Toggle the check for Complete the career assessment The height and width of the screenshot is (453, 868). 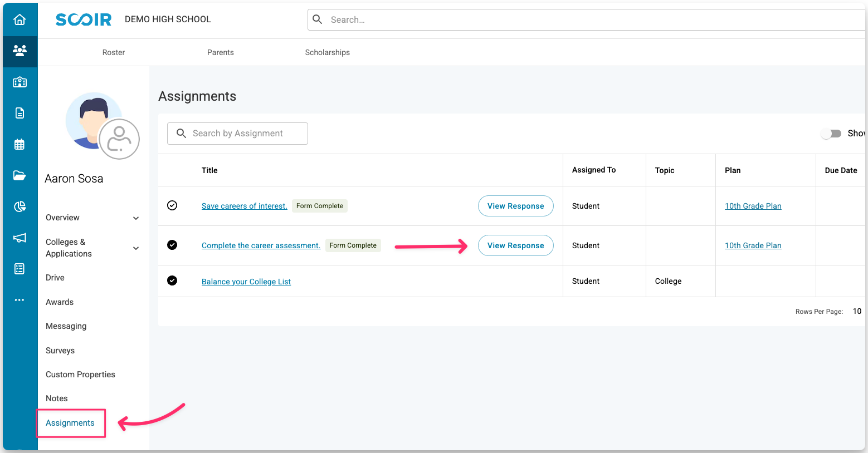(172, 245)
